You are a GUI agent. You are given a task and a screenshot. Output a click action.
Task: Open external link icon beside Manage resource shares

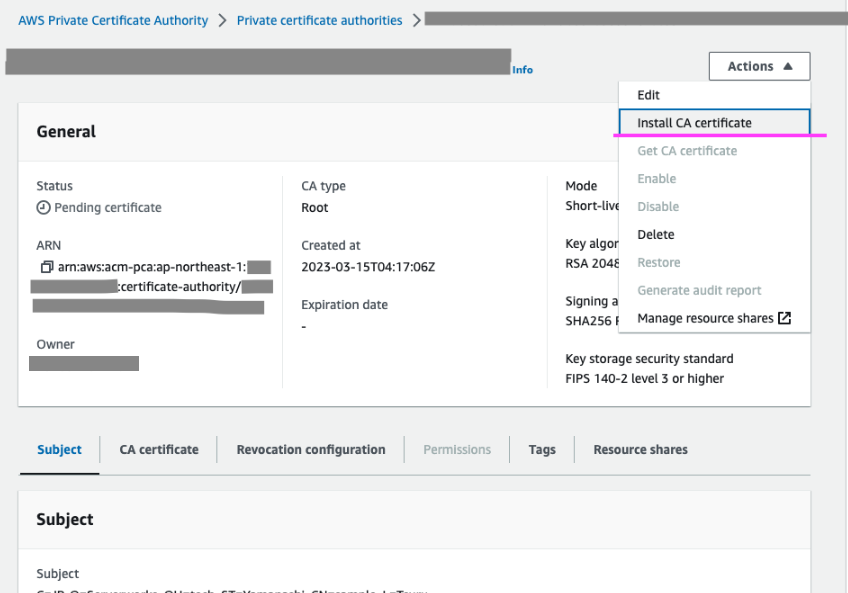(x=784, y=318)
